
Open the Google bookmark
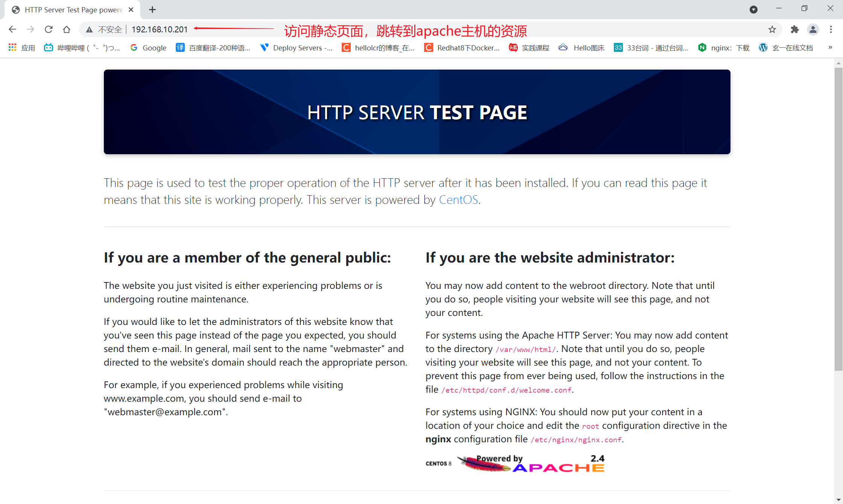tap(148, 48)
